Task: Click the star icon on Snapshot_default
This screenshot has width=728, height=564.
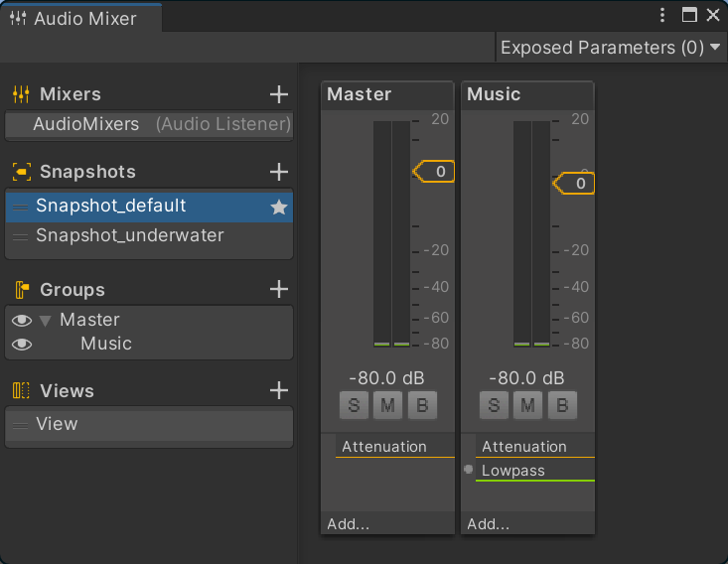Action: click(x=279, y=208)
